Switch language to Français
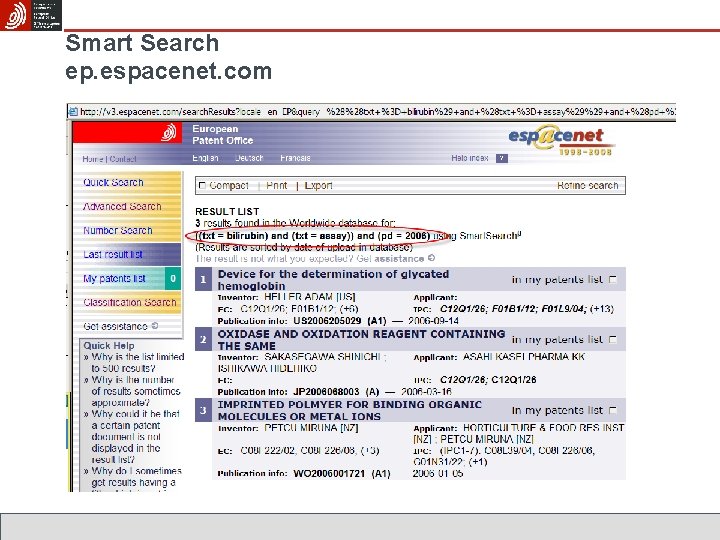 pos(295,158)
